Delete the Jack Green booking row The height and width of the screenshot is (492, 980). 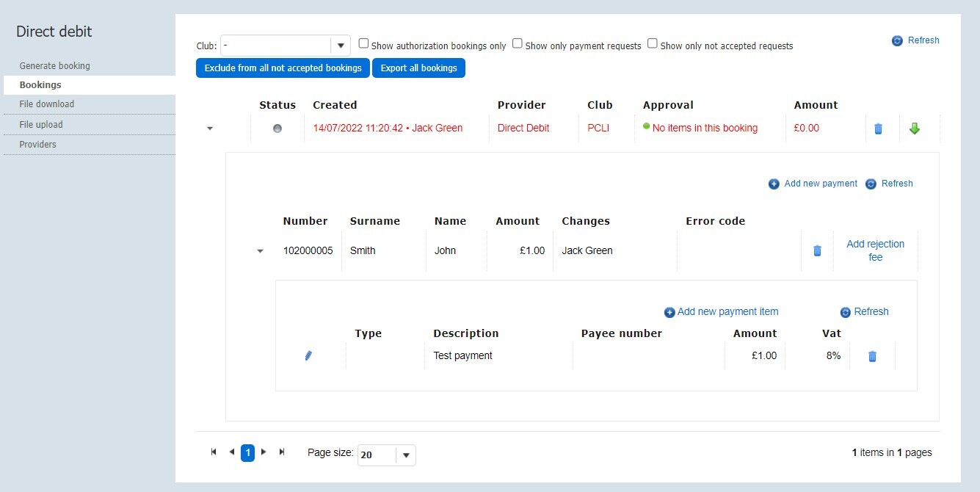878,129
